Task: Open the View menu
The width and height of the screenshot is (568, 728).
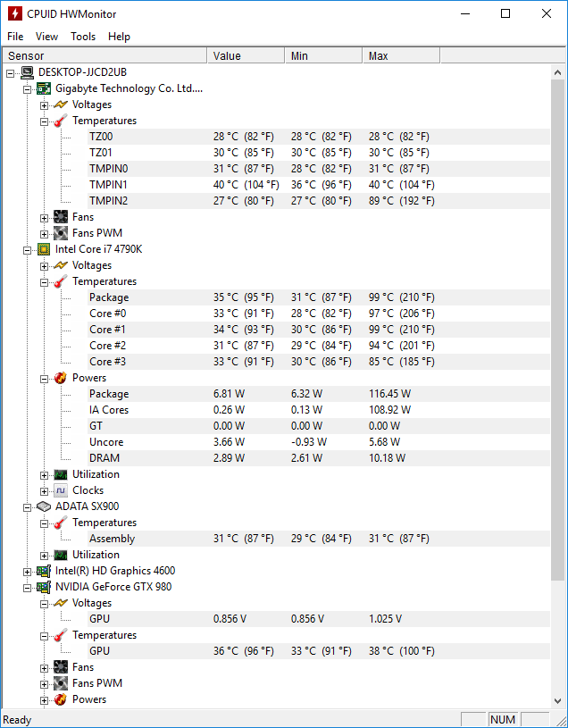Action: [46, 37]
